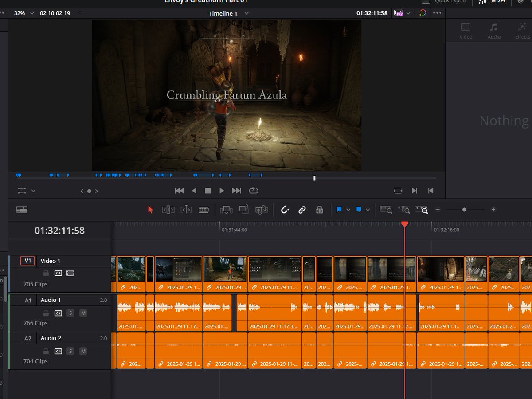Select the V1 track destination
This screenshot has height=399, width=532.
(28, 261)
